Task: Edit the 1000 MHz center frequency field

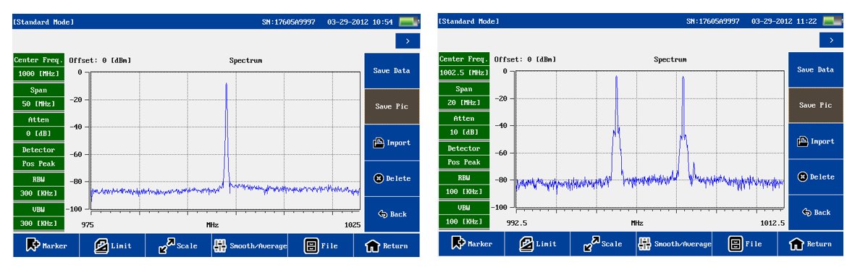Action: pyautogui.click(x=39, y=74)
